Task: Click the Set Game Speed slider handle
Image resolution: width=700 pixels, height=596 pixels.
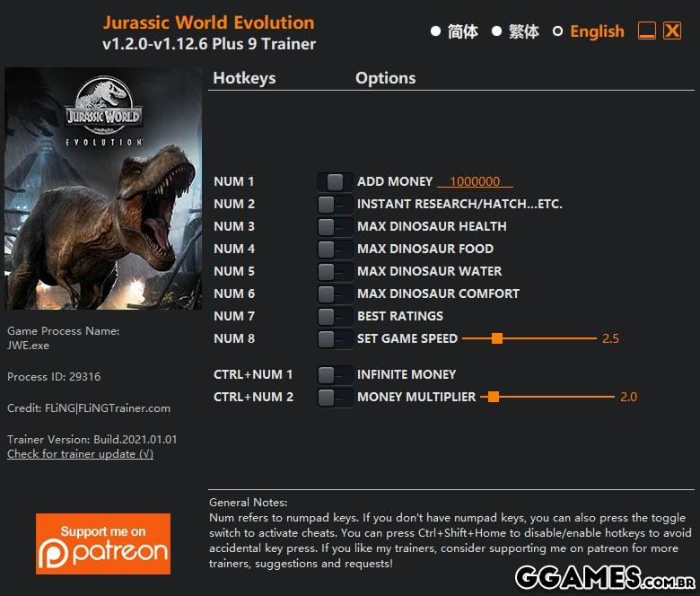Action: pyautogui.click(x=497, y=338)
